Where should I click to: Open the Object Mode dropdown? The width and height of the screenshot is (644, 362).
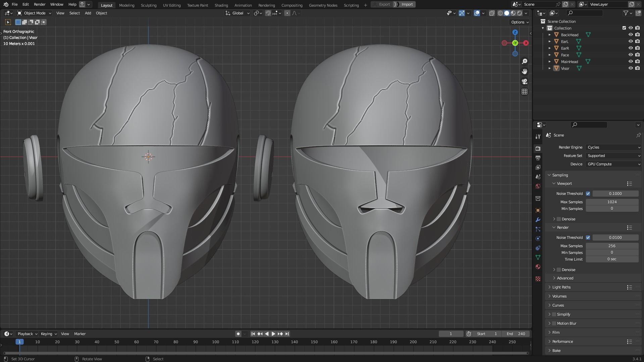point(34,13)
